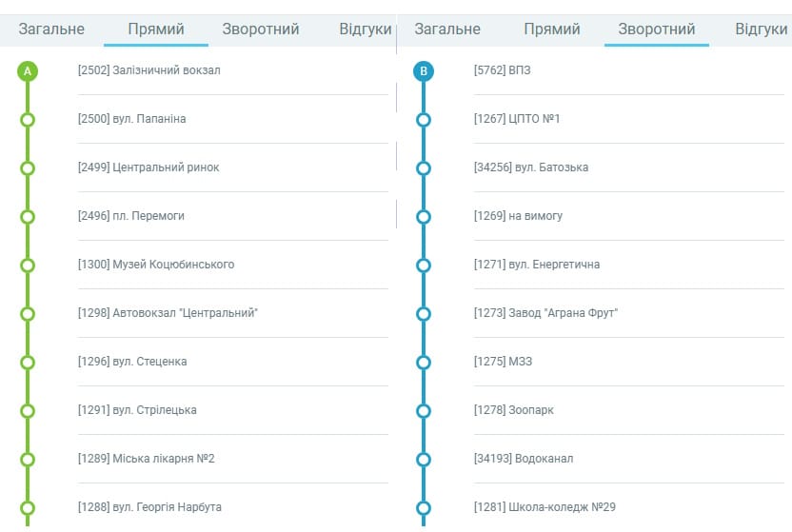Select stop [1273] Завод "Аграна Фрут"
Screen dimensions: 792x532
click(x=545, y=313)
